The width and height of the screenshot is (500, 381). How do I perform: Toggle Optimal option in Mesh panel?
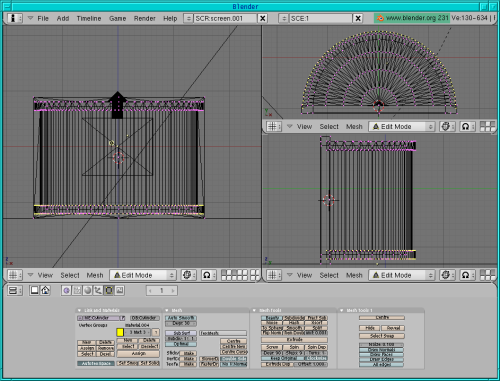[x=181, y=344]
